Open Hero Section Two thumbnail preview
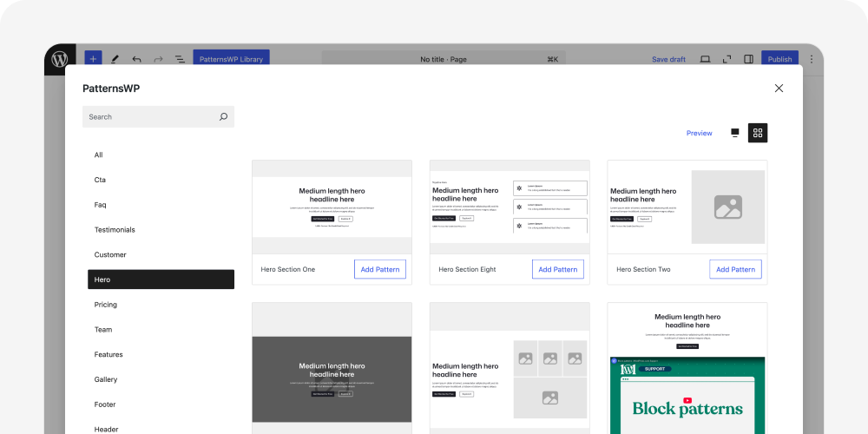 coord(687,207)
